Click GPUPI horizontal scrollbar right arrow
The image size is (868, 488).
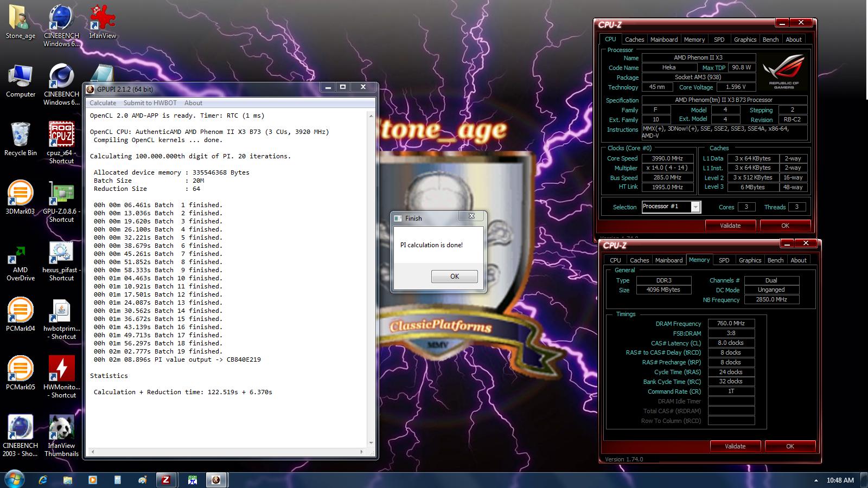(x=362, y=452)
